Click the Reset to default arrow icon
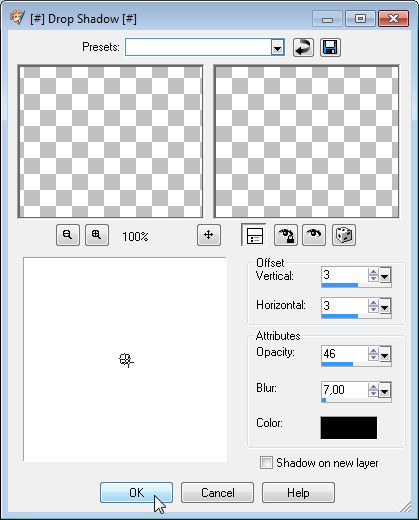 (x=303, y=47)
